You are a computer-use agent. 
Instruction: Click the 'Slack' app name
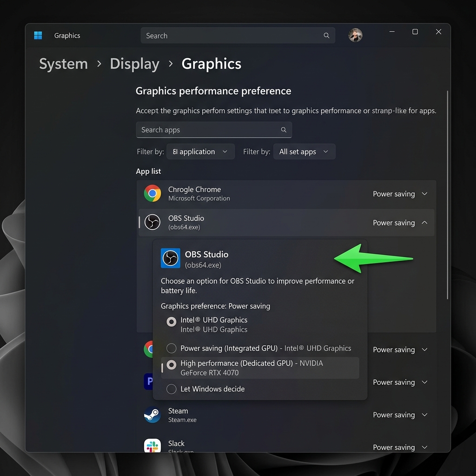point(176,443)
